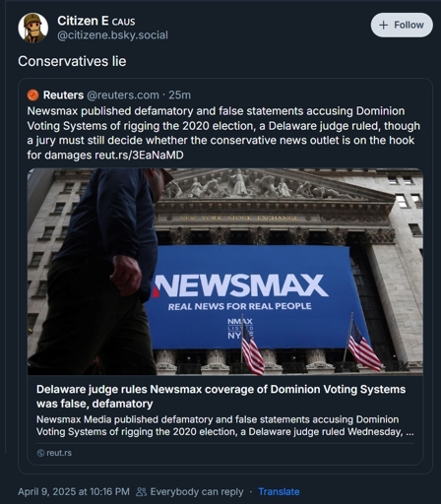Open Citizen E's profile avatar
Image resolution: width=441 pixels, height=504 pixels.
point(32,28)
